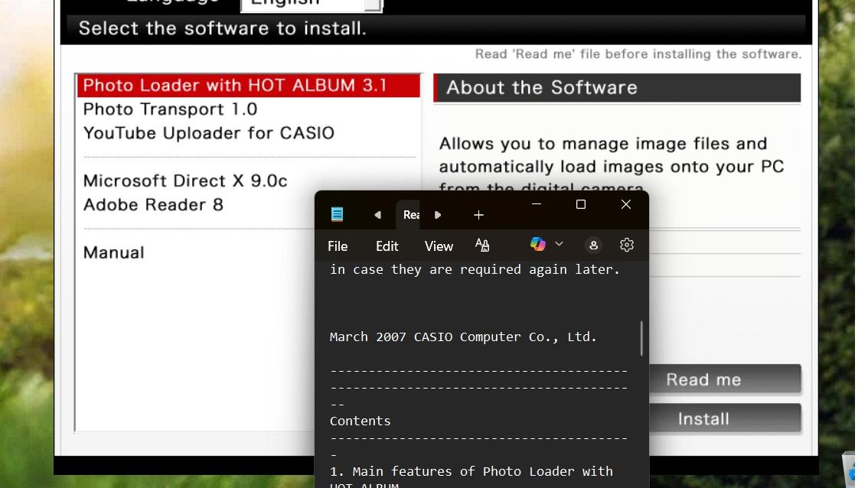Open the Edit menu
Screen dimensions: 868x488
[387, 246]
